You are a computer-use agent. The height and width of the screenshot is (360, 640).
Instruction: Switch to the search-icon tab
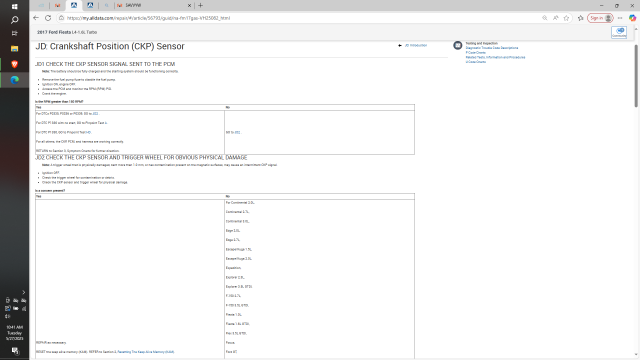107,5
